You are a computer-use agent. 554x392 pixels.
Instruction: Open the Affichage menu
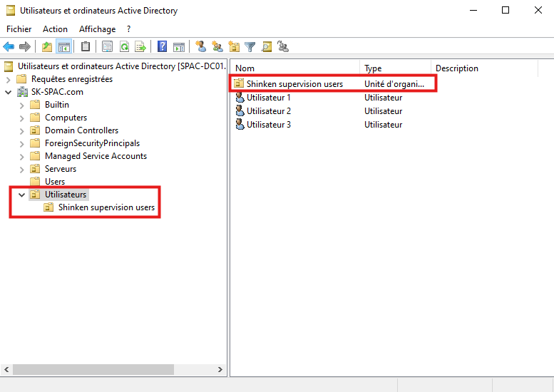(97, 29)
